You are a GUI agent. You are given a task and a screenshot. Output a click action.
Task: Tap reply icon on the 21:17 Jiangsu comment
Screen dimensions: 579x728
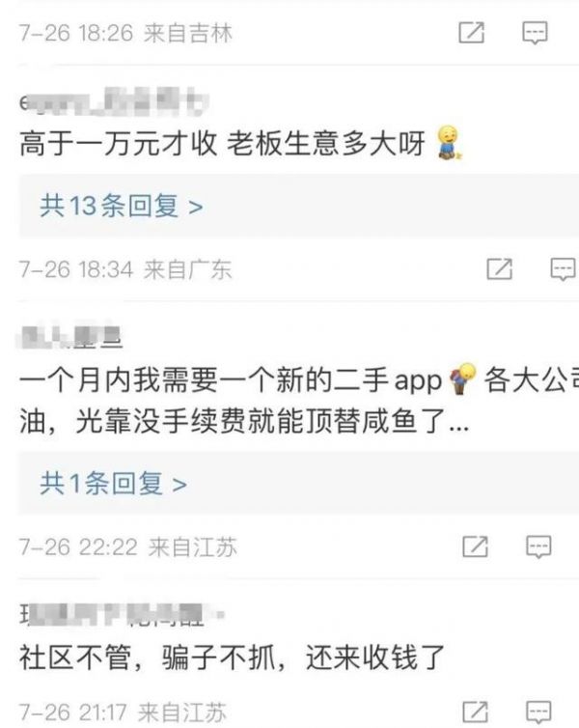[x=538, y=713]
